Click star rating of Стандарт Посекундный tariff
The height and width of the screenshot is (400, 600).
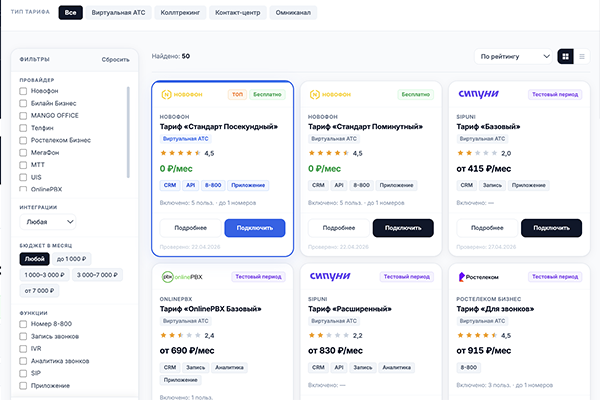(180, 153)
